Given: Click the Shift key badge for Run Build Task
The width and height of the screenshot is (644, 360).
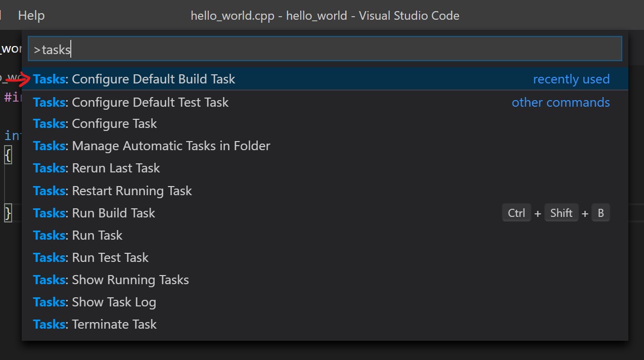Looking at the screenshot, I should click(x=561, y=213).
